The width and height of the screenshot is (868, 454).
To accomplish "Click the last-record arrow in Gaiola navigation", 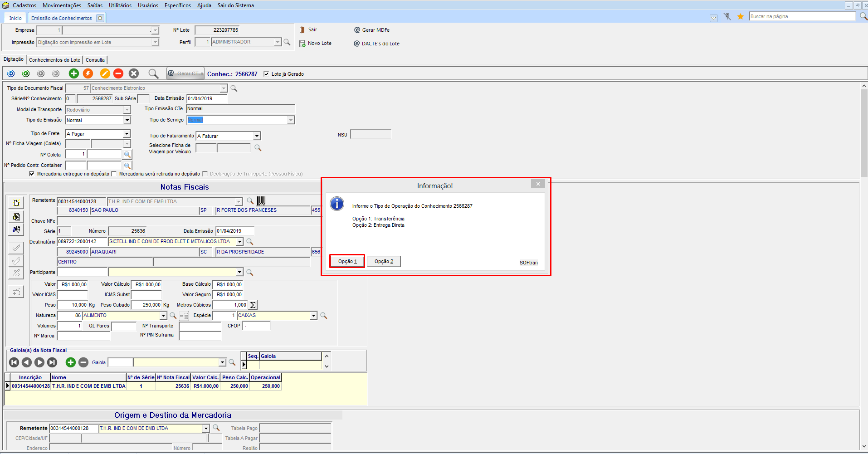I will tap(52, 362).
